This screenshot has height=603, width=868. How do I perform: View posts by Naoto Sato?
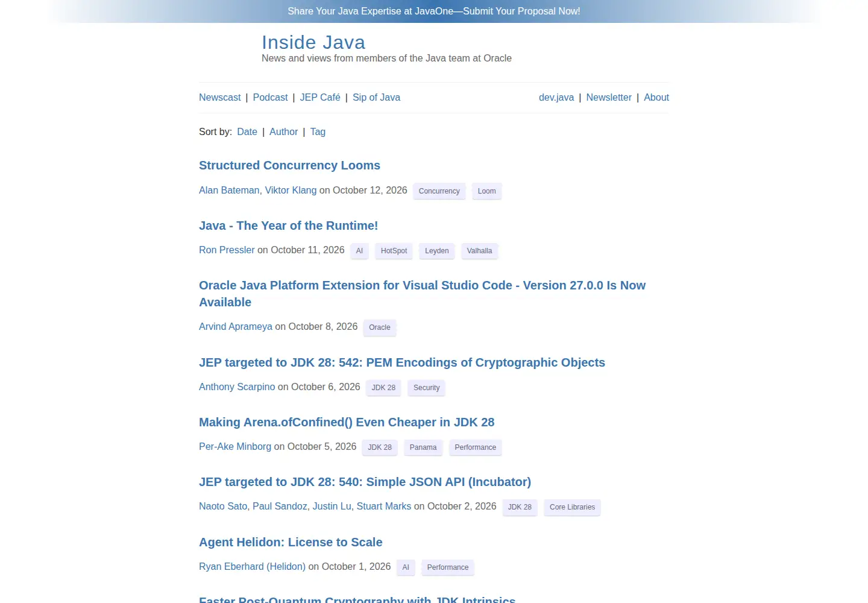223,506
